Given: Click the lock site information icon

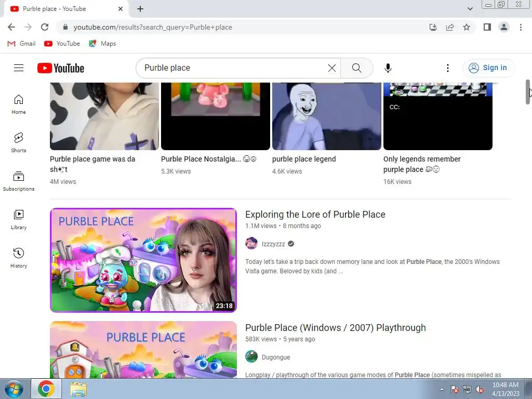Looking at the screenshot, I should point(65,27).
